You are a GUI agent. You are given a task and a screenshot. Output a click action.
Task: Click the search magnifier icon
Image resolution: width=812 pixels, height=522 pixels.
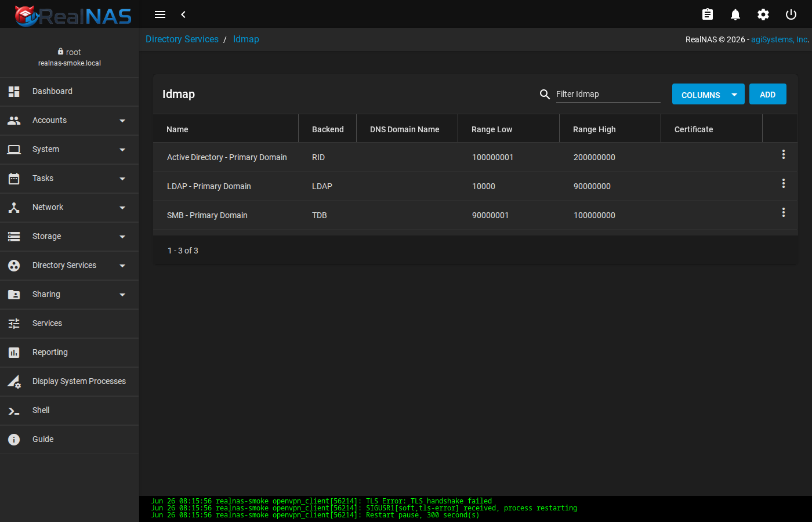click(545, 94)
